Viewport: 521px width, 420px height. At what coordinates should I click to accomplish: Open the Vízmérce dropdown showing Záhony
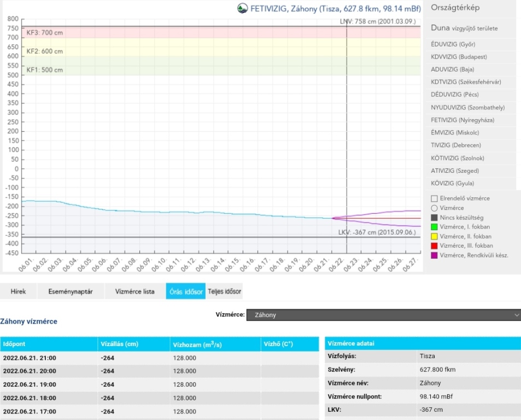(x=383, y=315)
